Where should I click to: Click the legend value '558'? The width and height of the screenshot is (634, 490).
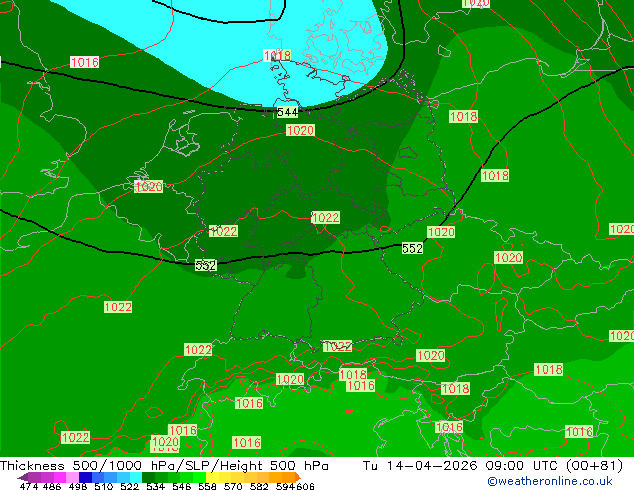(x=207, y=486)
